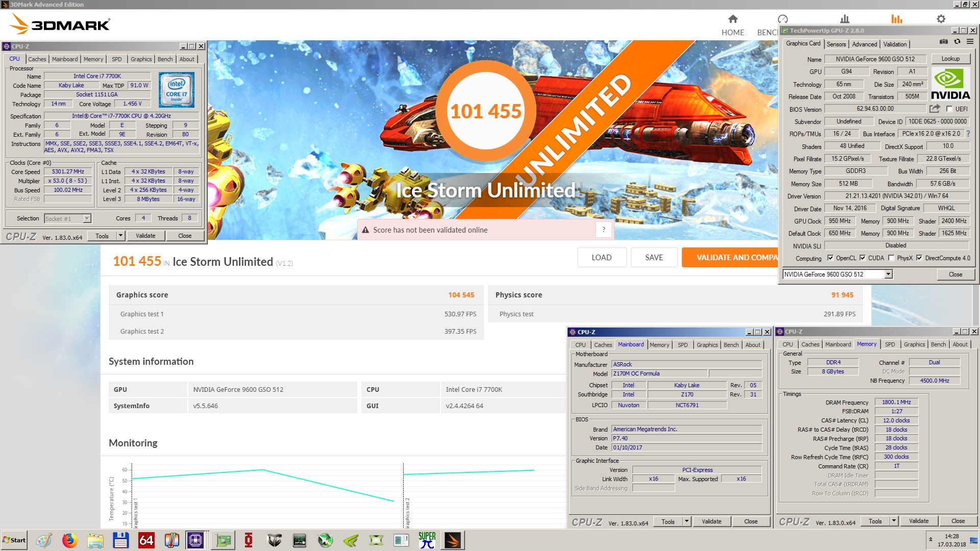Click the Device ID field in GPU-Z
Screen dimensions: 980x551
pos(937,121)
